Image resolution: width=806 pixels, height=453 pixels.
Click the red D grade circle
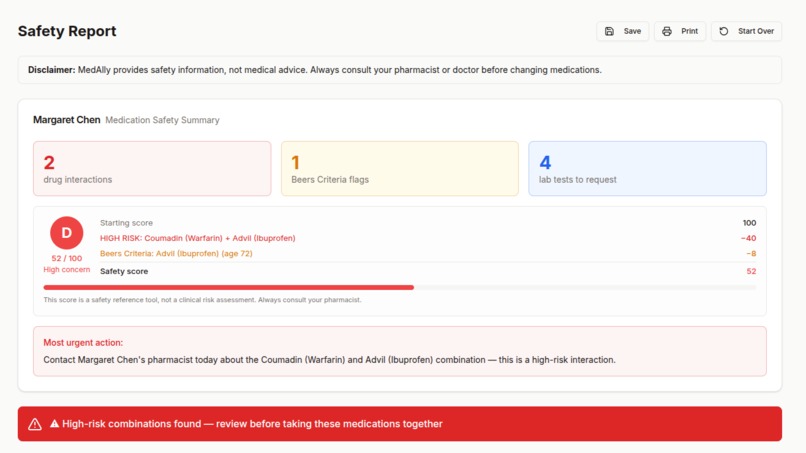[x=66, y=233]
